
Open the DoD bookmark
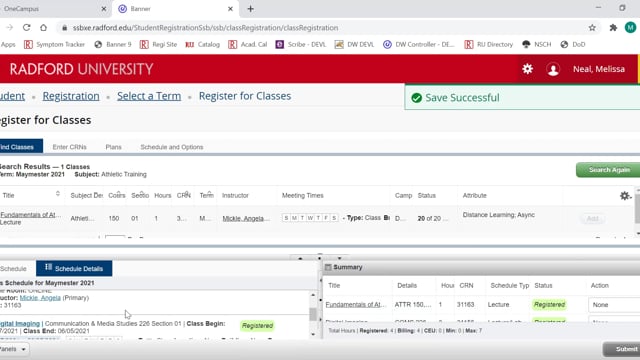point(573,44)
